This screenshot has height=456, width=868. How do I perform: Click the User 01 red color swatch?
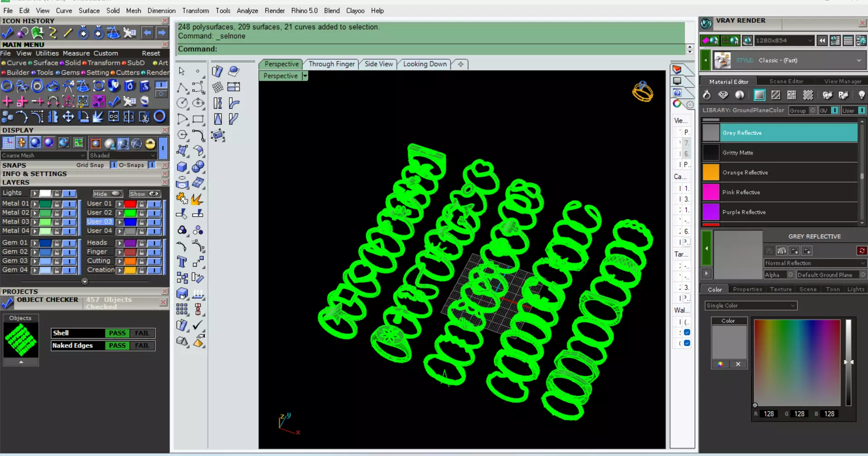point(130,204)
